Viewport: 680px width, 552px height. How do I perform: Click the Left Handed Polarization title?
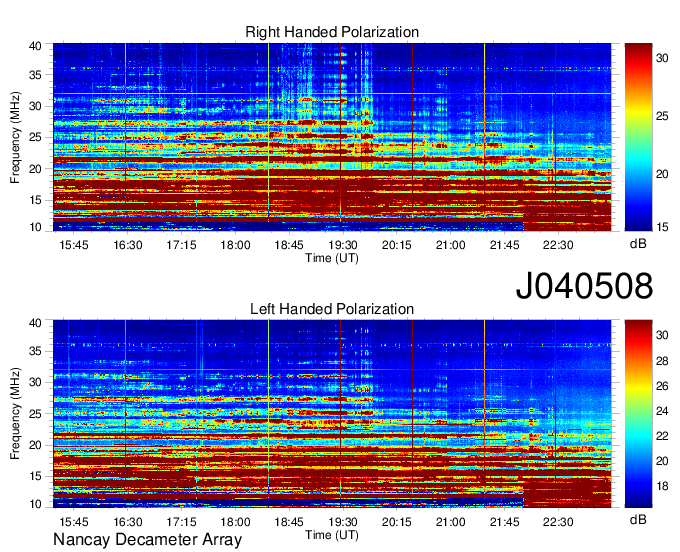[332, 309]
